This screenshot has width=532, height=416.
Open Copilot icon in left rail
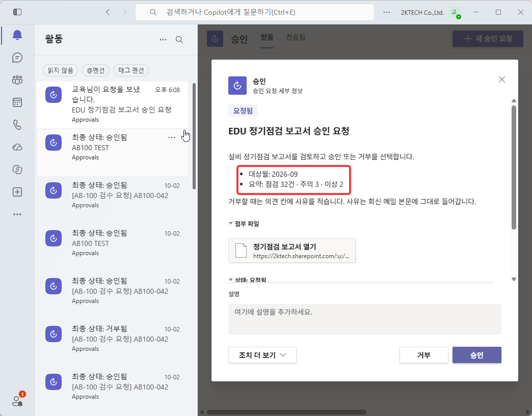17,170
